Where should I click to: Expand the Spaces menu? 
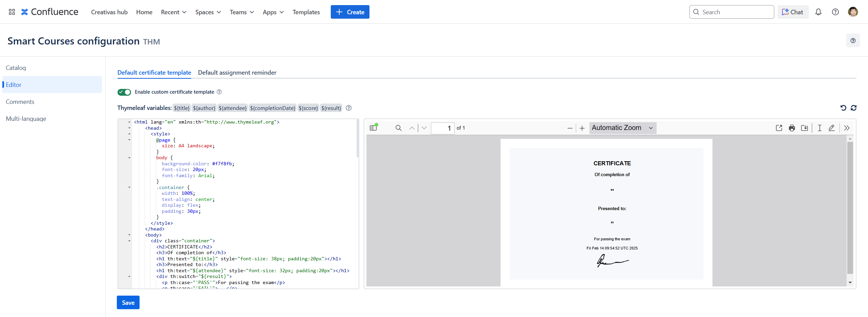coord(208,12)
